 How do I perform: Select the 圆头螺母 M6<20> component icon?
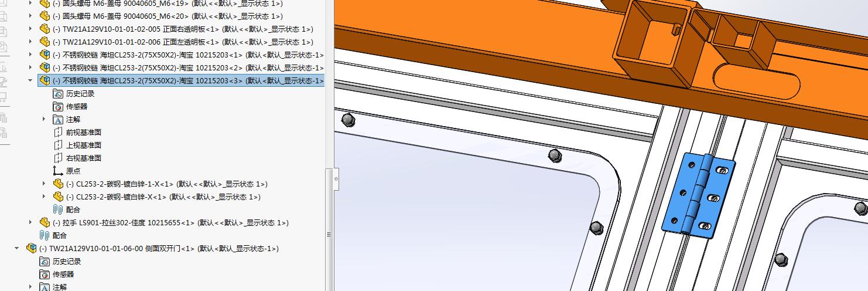[x=45, y=16]
